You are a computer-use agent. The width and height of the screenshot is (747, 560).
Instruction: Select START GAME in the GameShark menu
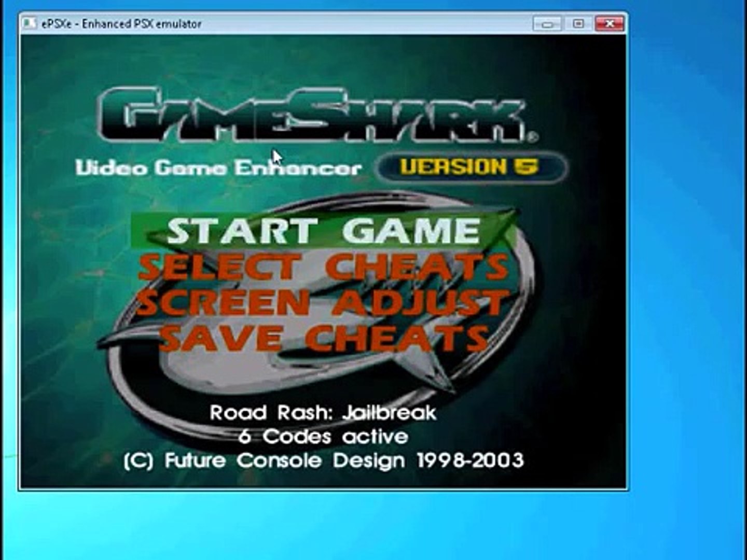(323, 231)
